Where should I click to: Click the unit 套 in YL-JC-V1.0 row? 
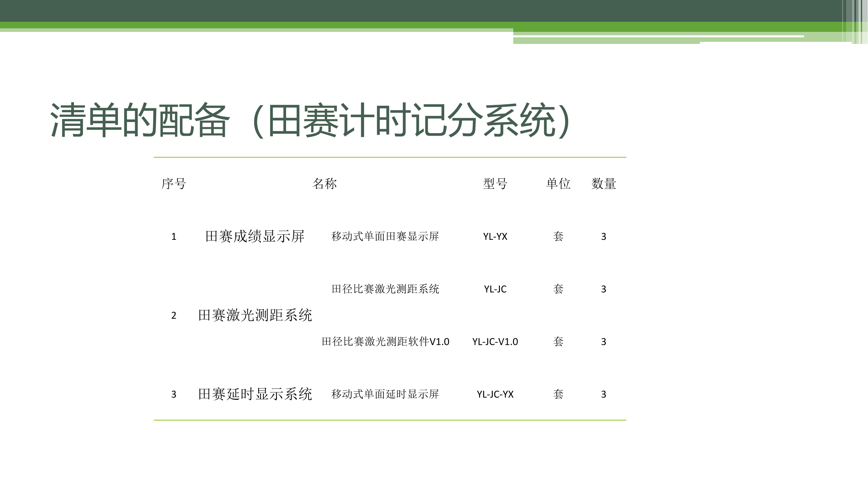tap(558, 341)
